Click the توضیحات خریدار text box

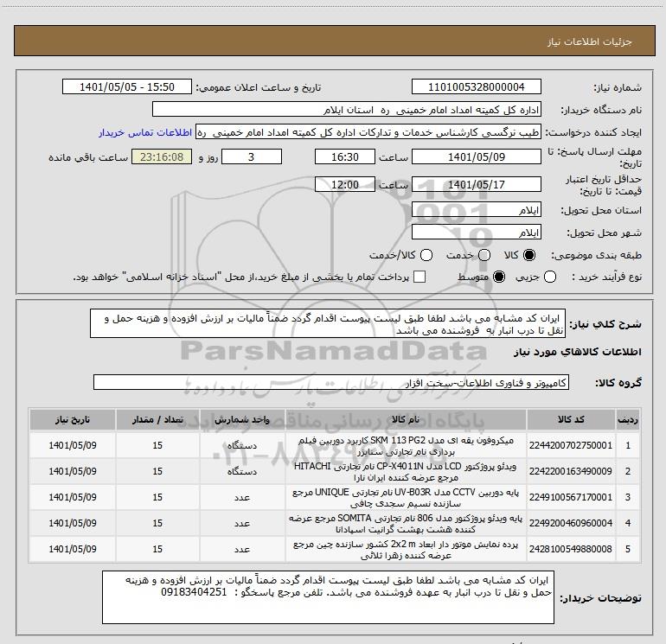[x=328, y=597]
